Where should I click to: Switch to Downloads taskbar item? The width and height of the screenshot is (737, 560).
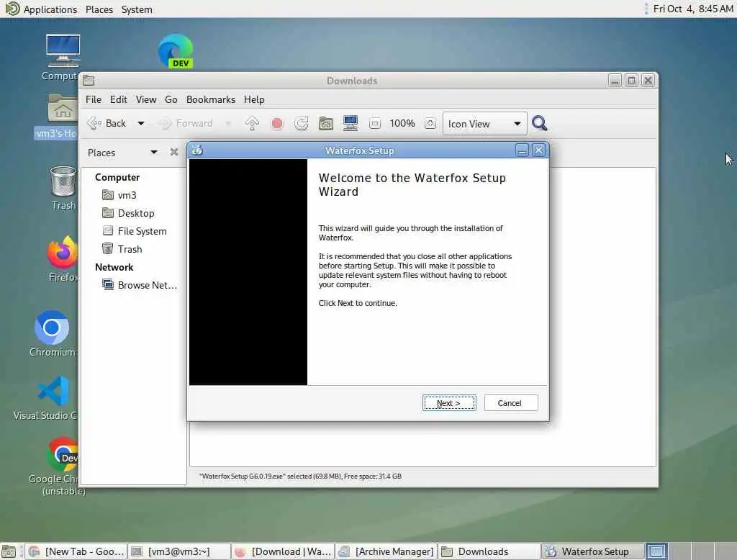(489, 551)
